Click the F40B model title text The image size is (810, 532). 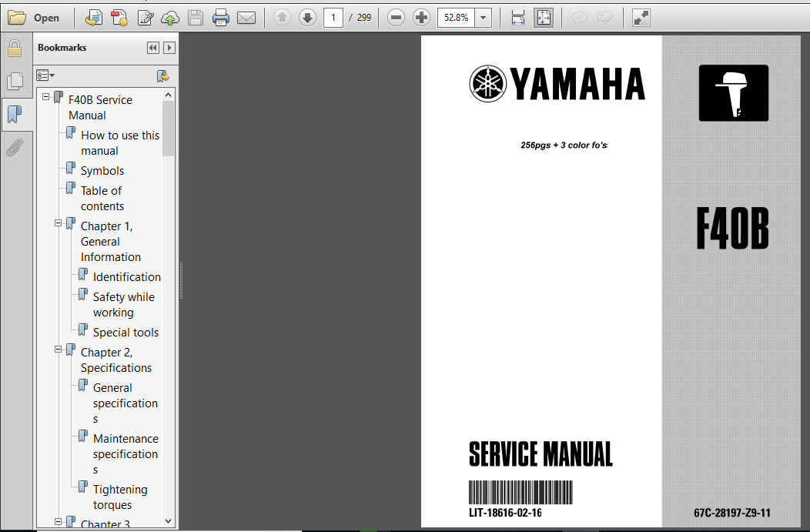tap(732, 229)
